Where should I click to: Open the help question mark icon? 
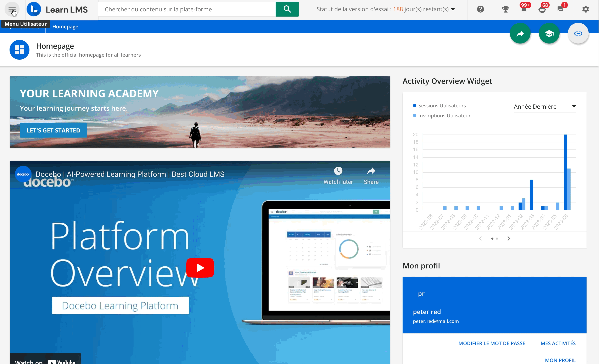click(x=480, y=9)
